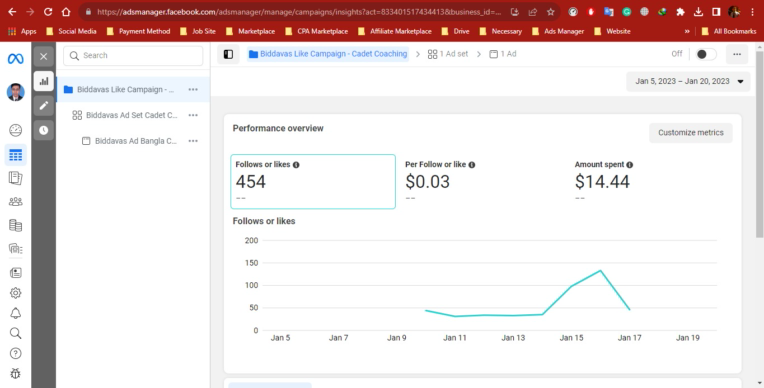Viewport: 764px width, 388px height.
Task: Open the Audiences people icon
Action: pos(16,201)
